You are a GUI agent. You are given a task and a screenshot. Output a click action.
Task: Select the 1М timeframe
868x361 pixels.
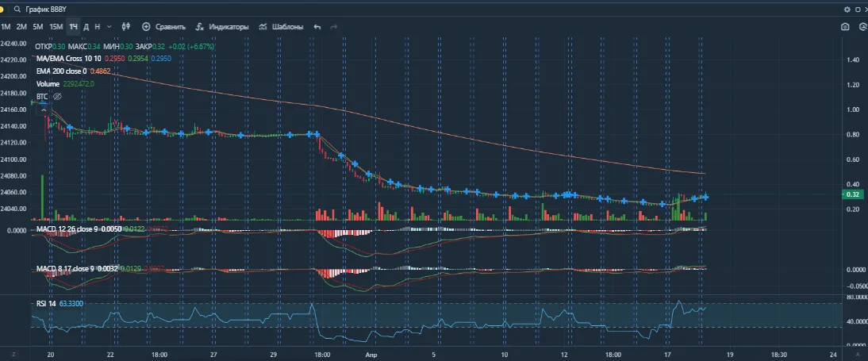pos(6,26)
